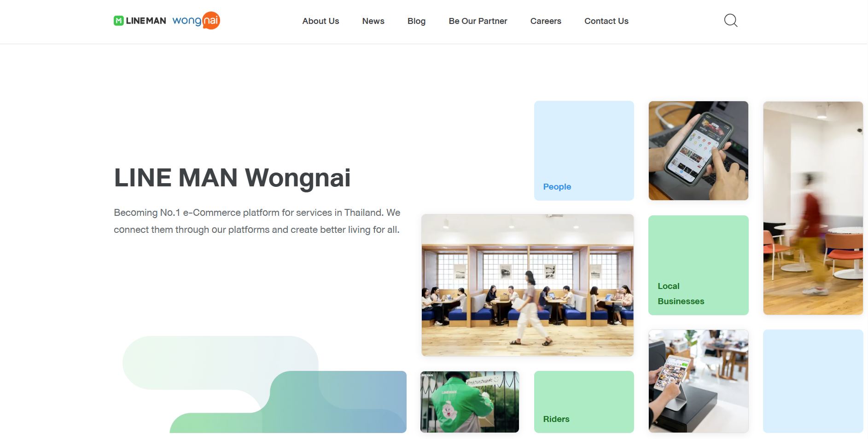Select Be Our Partner in navigation

coord(478,21)
